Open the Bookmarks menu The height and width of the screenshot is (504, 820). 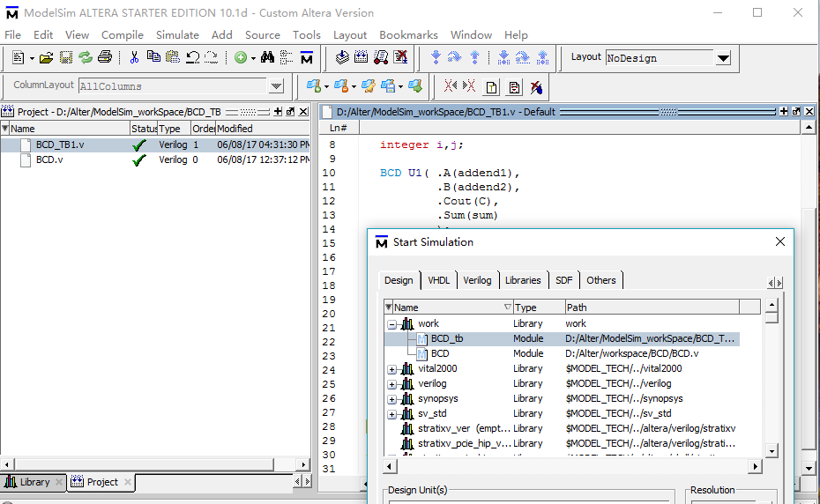tap(408, 35)
